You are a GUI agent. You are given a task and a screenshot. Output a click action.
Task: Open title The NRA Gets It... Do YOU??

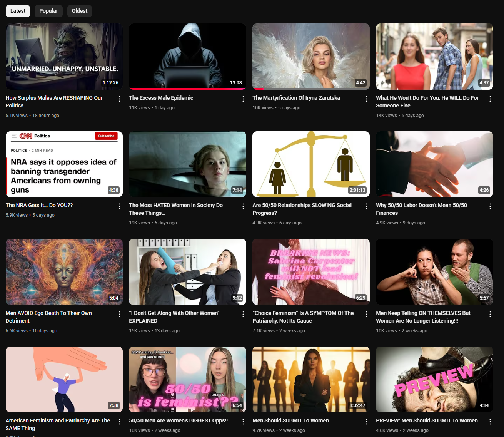pyautogui.click(x=39, y=205)
